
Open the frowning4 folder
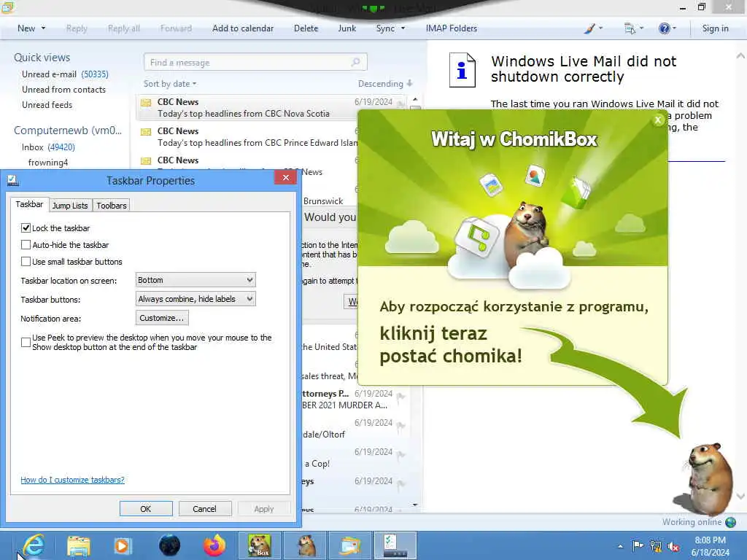[x=48, y=163]
